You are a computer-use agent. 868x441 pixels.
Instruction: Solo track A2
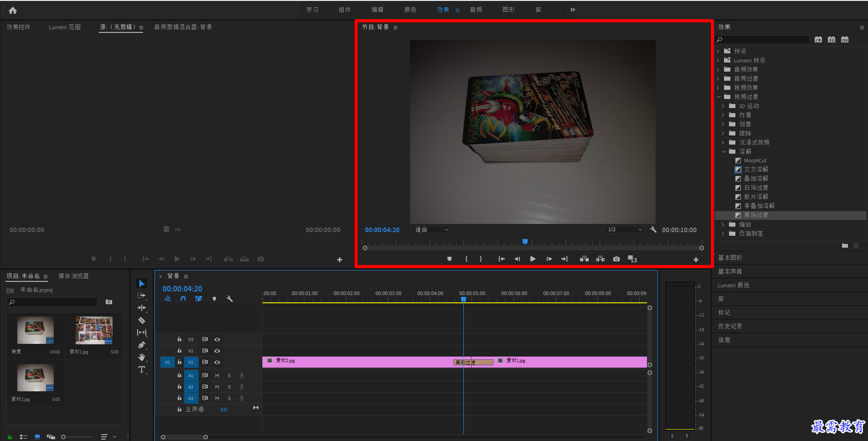[229, 387]
